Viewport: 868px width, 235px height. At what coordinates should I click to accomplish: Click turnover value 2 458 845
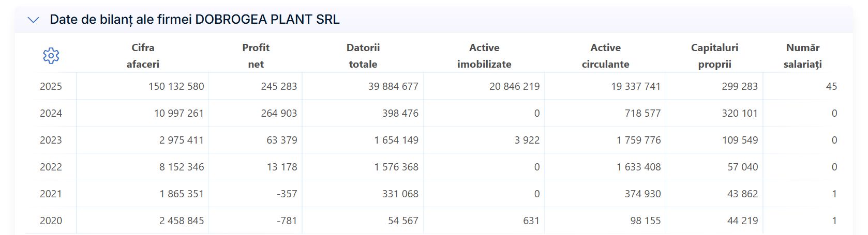click(x=182, y=221)
